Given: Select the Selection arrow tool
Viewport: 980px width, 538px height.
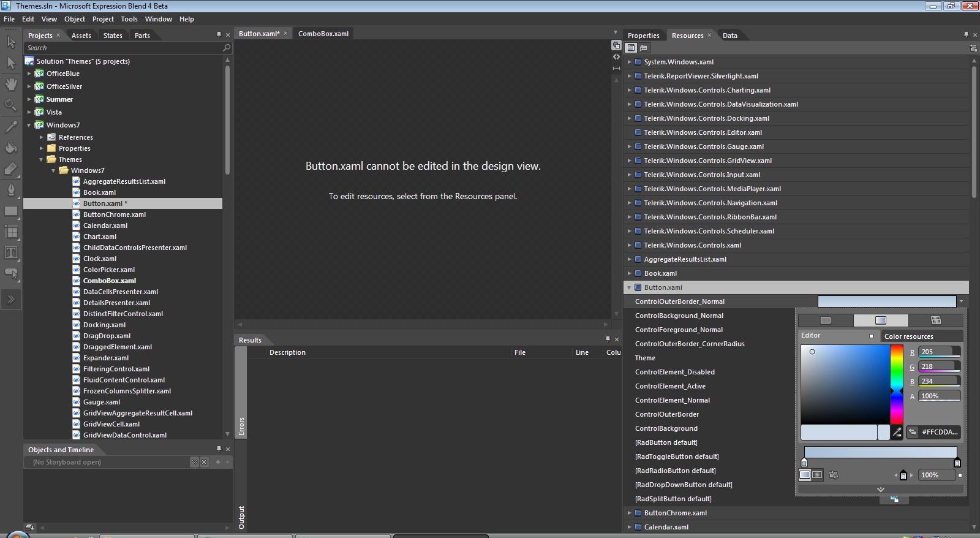Looking at the screenshot, I should (x=11, y=42).
